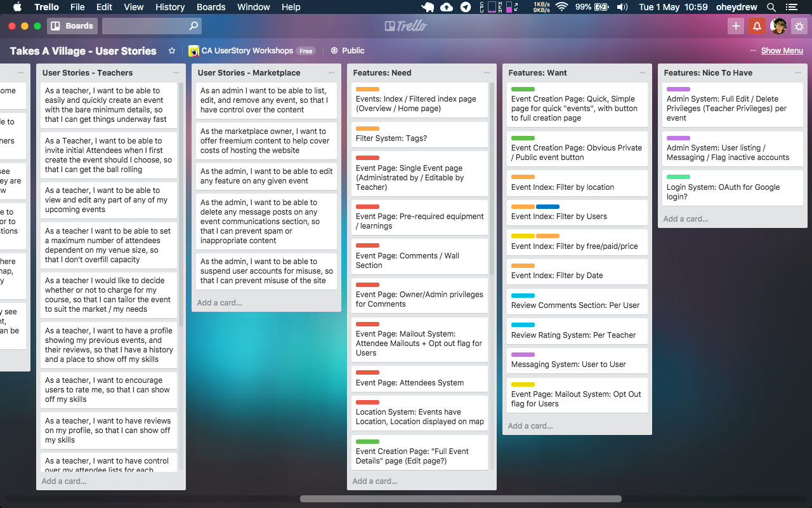812x508 pixels.
Task: Open card about freemium content for marketplace owner
Action: 266,141
